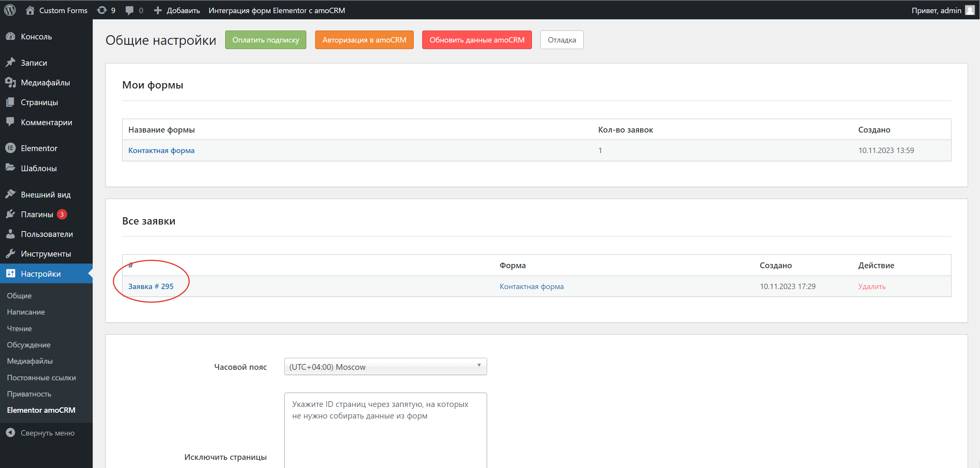980x468 pixels.
Task: Open Шаблоны via the folder icon
Action: (10, 168)
